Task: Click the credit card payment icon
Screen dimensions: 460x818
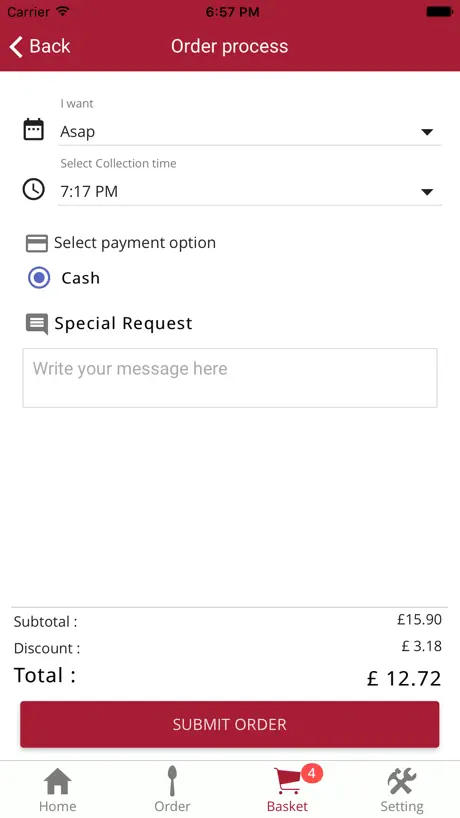Action: click(37, 243)
